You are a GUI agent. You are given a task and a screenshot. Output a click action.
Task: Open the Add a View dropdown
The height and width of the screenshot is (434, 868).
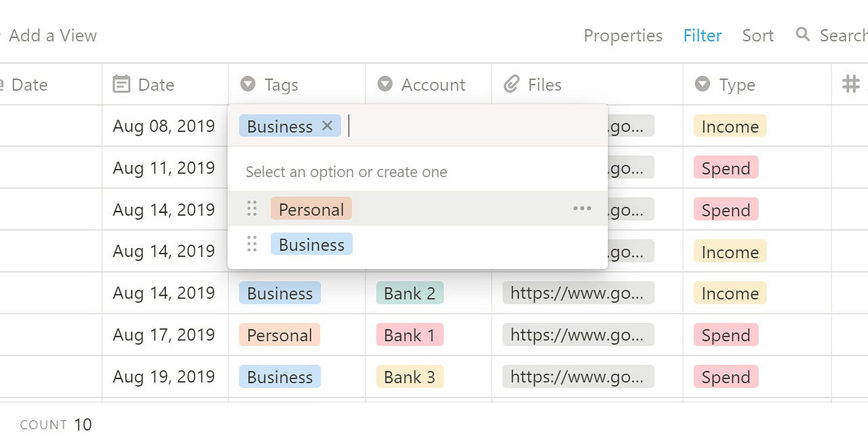pyautogui.click(x=52, y=35)
